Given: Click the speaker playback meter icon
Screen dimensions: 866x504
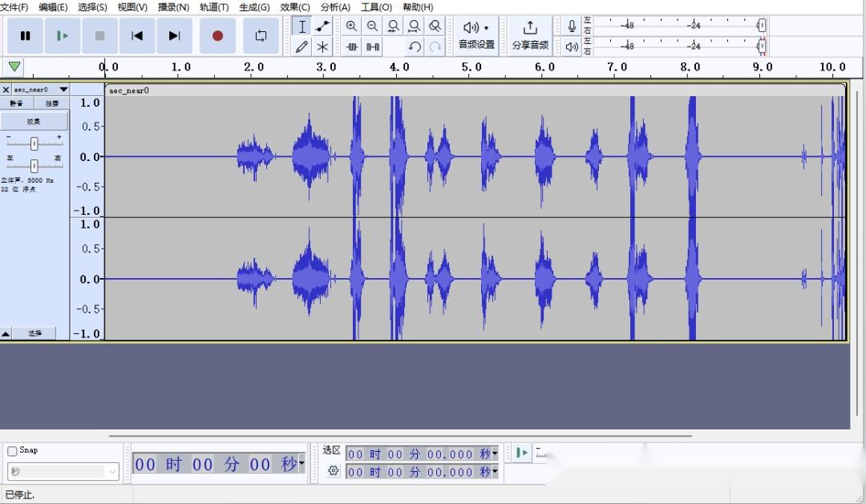Looking at the screenshot, I should [573, 47].
